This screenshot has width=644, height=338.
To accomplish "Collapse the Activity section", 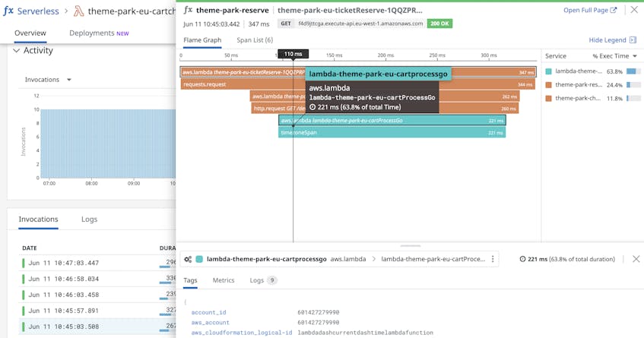I will click(x=17, y=50).
